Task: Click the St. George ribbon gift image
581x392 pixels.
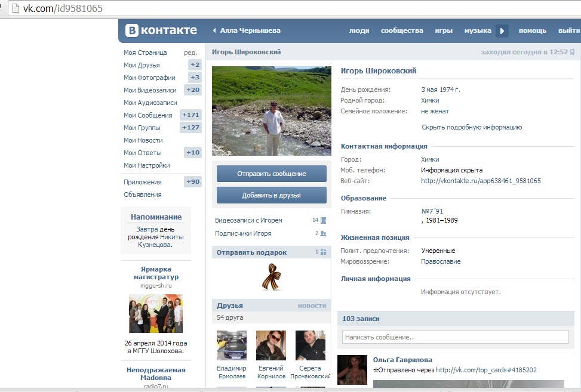Action: click(272, 276)
